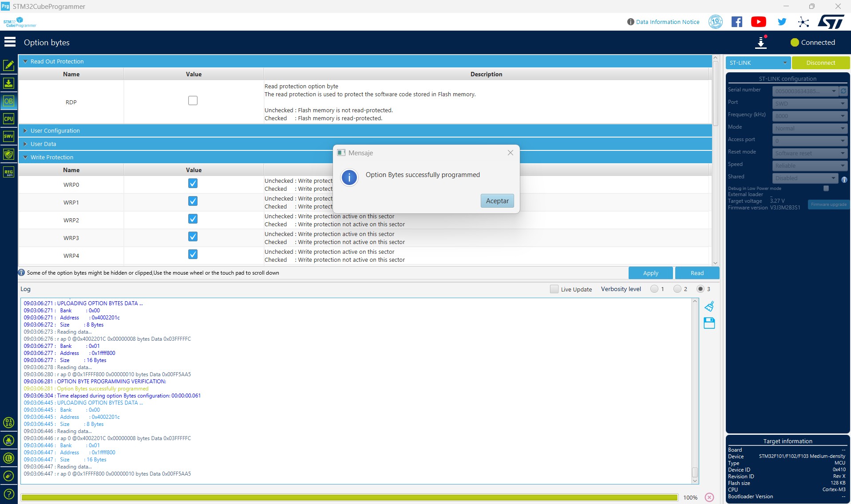Click Aceptar in the message dialog
The height and width of the screenshot is (504, 851).
[x=497, y=201]
